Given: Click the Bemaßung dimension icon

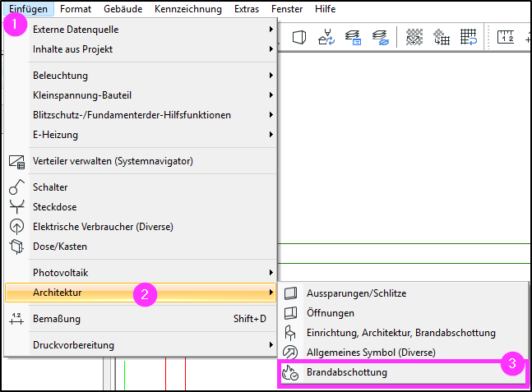Looking at the screenshot, I should click(16, 319).
